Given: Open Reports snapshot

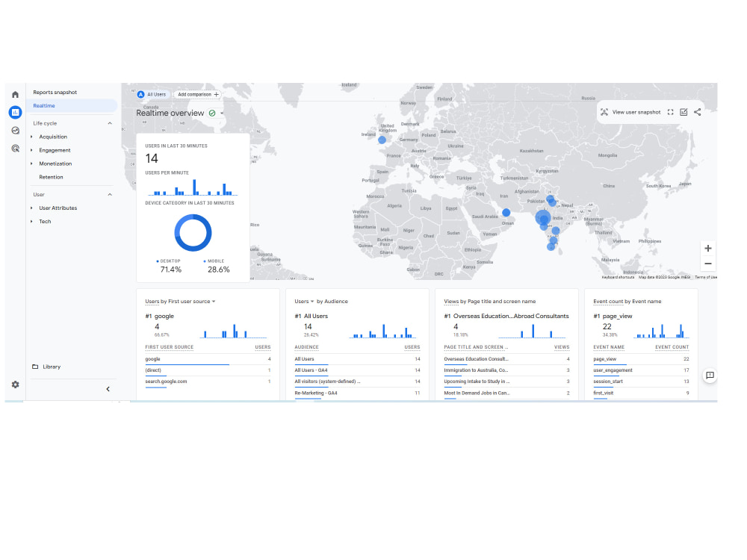Looking at the screenshot, I should [55, 93].
